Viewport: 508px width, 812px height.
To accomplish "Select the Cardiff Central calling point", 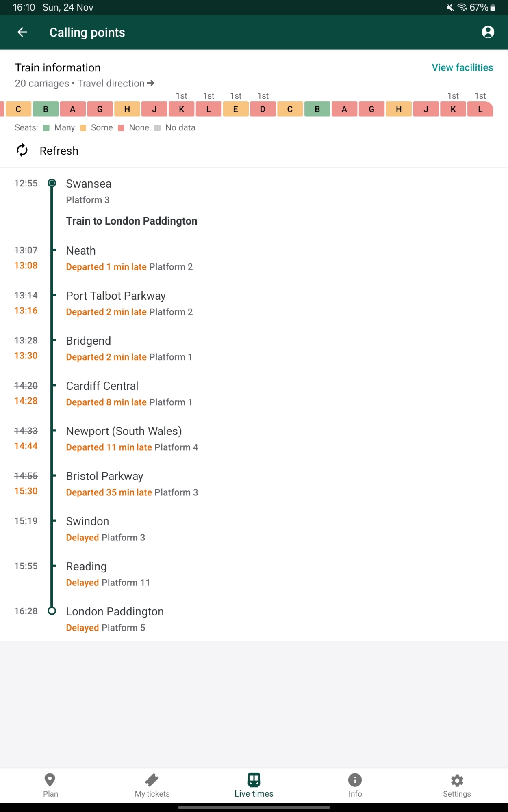I will click(102, 386).
